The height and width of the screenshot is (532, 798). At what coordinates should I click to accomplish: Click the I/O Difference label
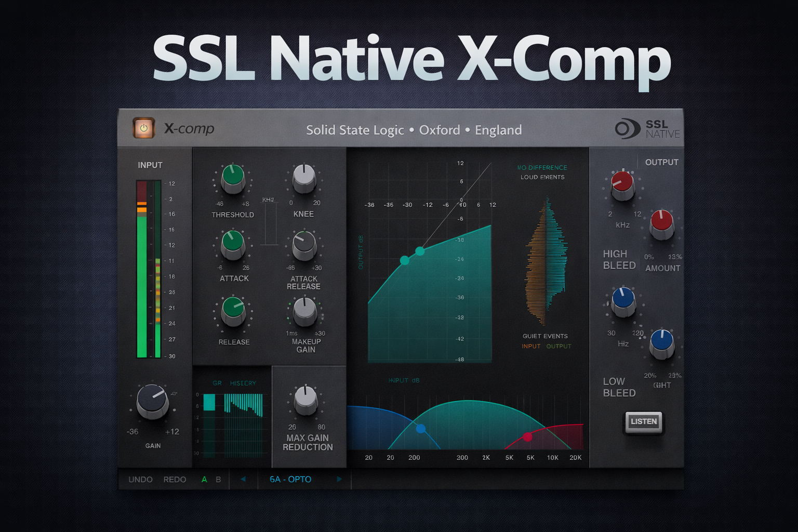(x=542, y=168)
